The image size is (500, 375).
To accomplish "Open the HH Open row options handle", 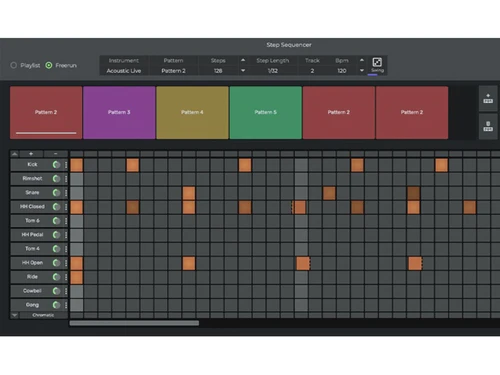I will (x=66, y=263).
